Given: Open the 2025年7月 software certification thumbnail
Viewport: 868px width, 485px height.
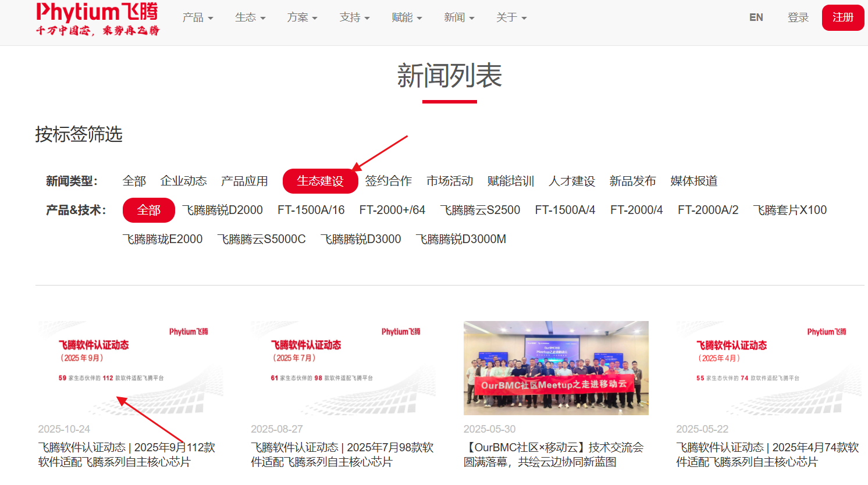Looking at the screenshot, I should coord(343,368).
